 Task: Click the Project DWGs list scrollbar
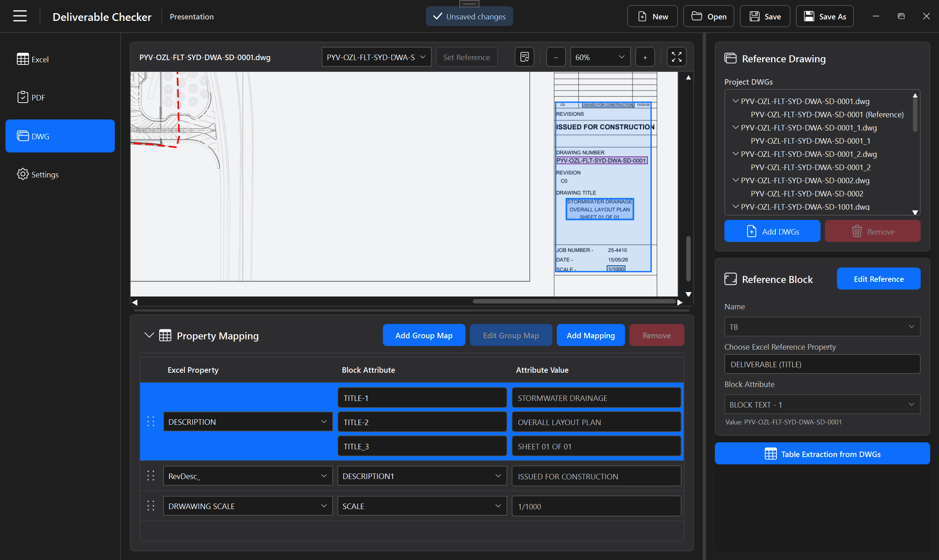914,115
